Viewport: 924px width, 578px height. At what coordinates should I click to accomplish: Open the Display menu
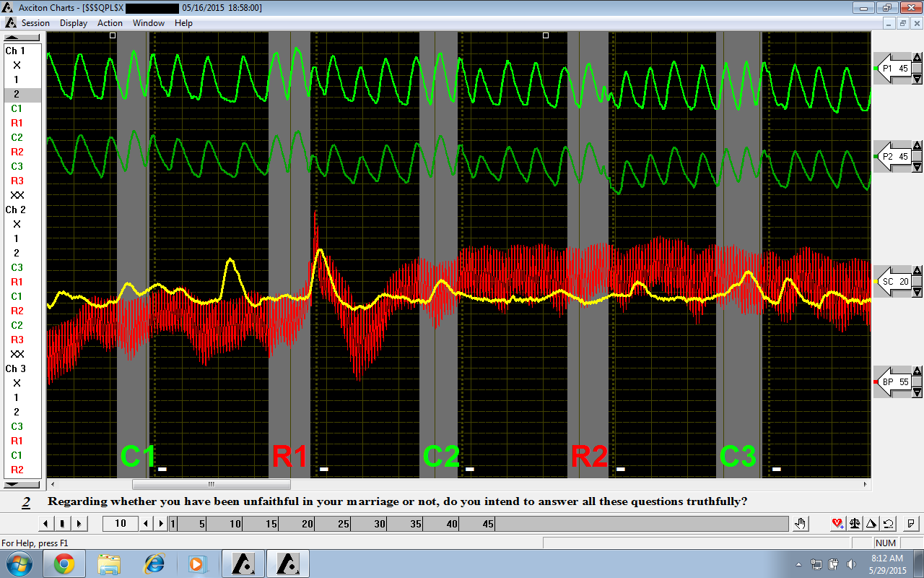[74, 23]
